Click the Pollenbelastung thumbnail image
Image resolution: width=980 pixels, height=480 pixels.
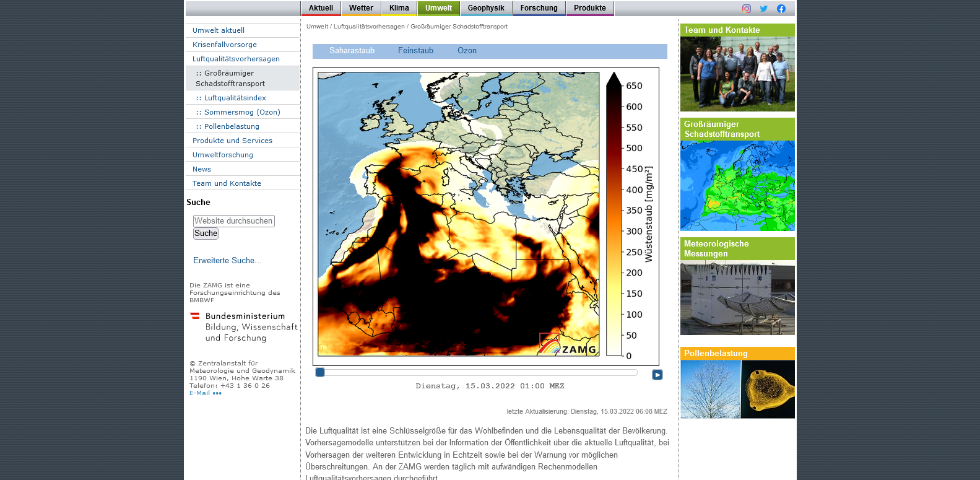(737, 389)
